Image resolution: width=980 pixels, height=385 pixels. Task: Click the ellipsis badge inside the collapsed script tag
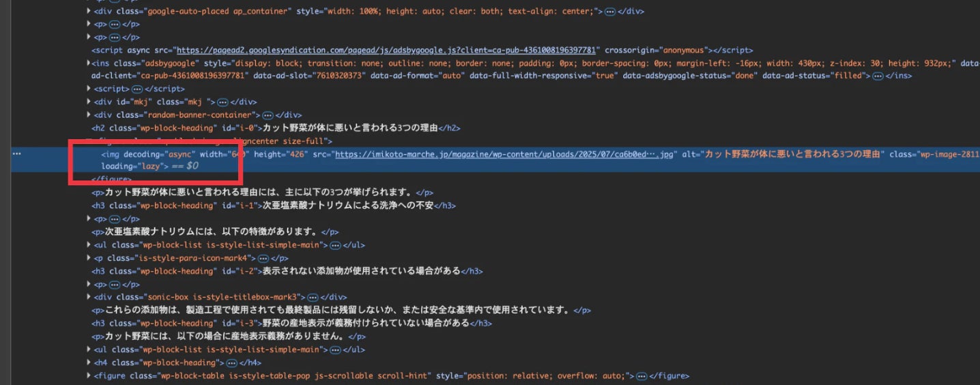coord(136,89)
